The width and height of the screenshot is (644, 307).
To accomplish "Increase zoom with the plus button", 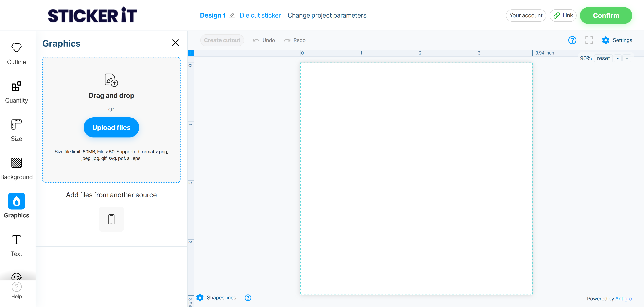I will pyautogui.click(x=627, y=58).
